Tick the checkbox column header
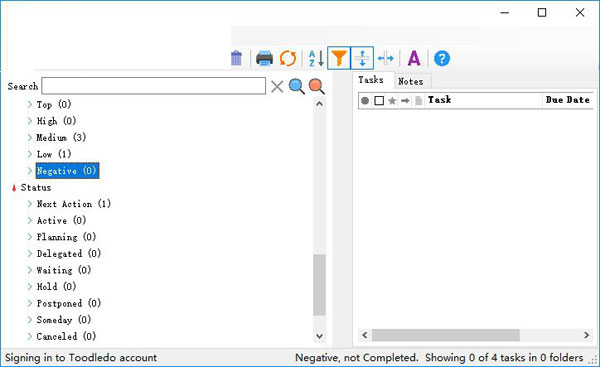This screenshot has width=600, height=367. coord(379,101)
